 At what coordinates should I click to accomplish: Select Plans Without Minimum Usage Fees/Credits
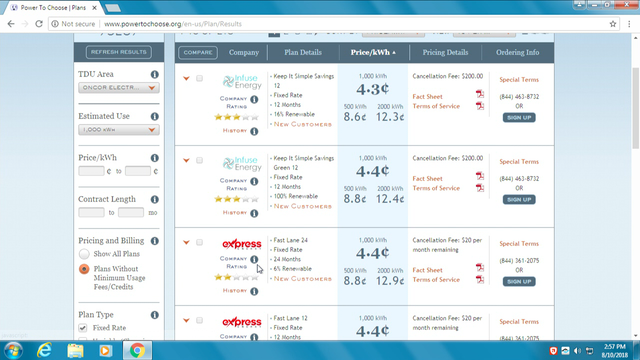pos(84,269)
